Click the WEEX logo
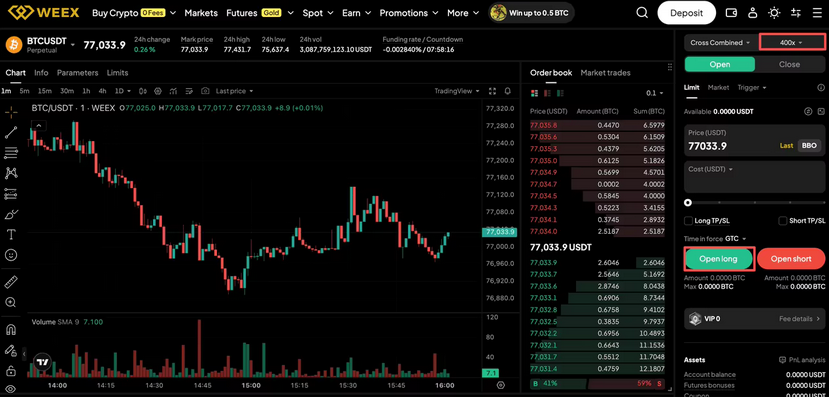The height and width of the screenshot is (397, 829). coord(43,12)
